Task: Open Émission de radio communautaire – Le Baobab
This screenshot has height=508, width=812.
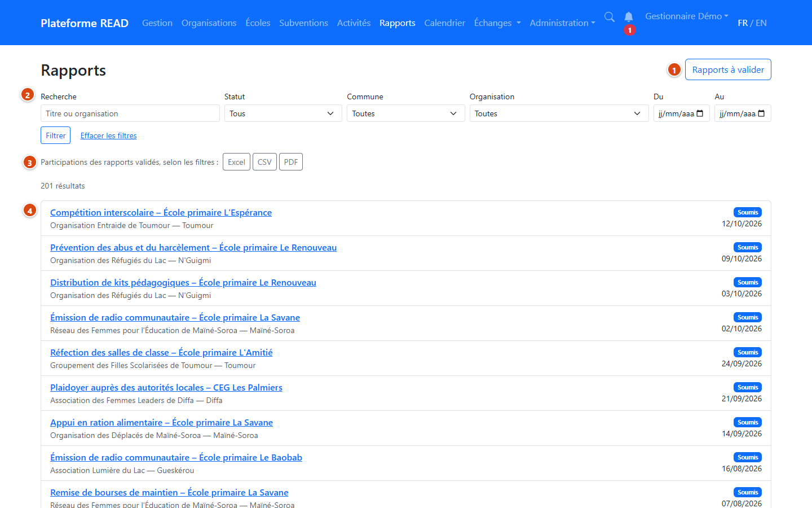Action: point(176,457)
